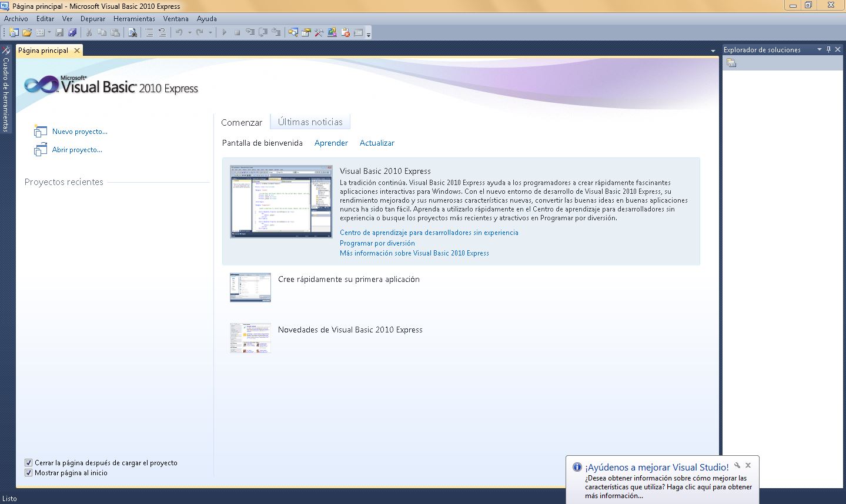Screen dimensions: 846x504
Task: Open the Aprender sub-section link
Action: [x=331, y=143]
